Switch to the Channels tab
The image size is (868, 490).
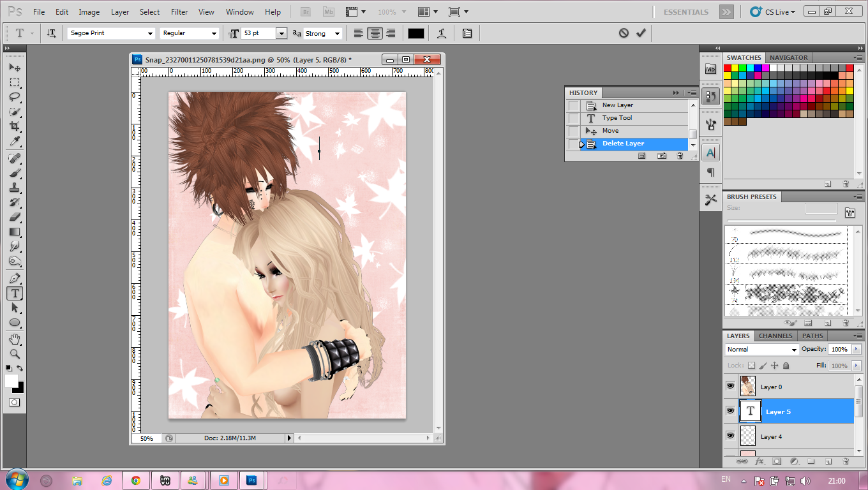pyautogui.click(x=775, y=336)
